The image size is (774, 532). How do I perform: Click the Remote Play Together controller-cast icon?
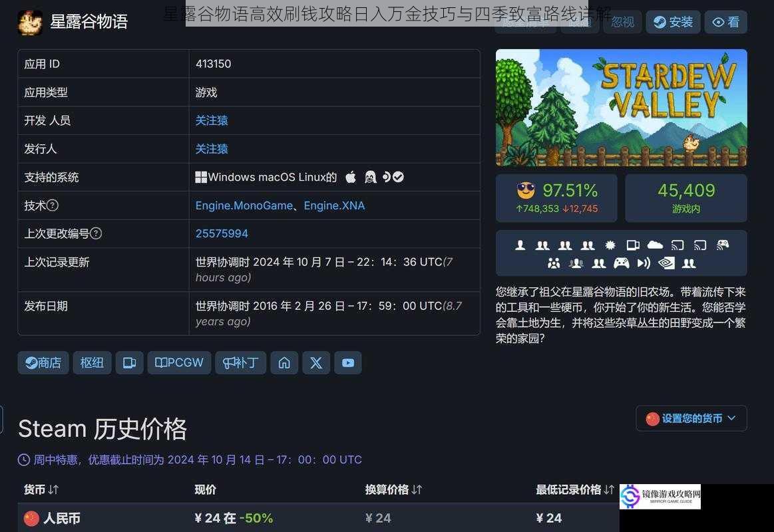(x=722, y=245)
